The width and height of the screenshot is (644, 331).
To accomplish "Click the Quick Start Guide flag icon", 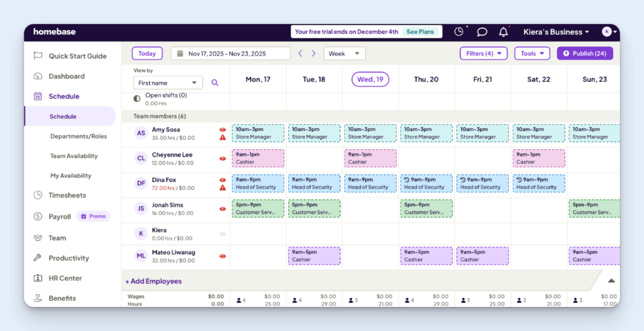I will [x=38, y=56].
